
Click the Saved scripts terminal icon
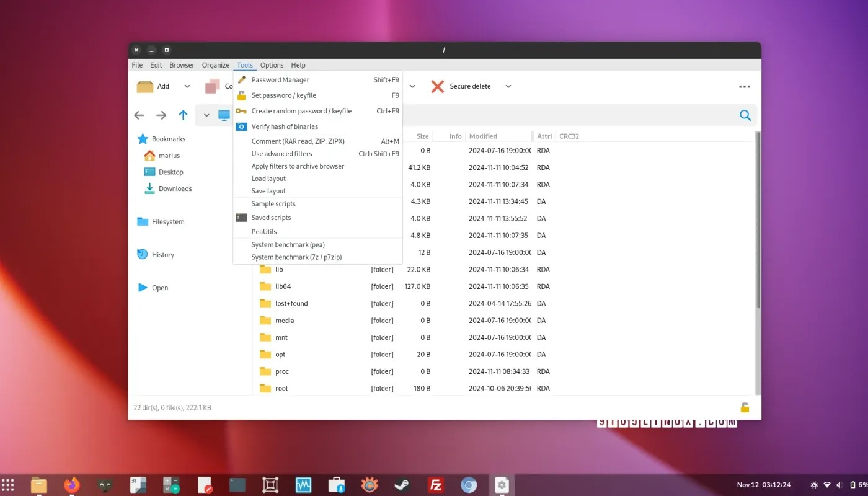click(x=242, y=218)
